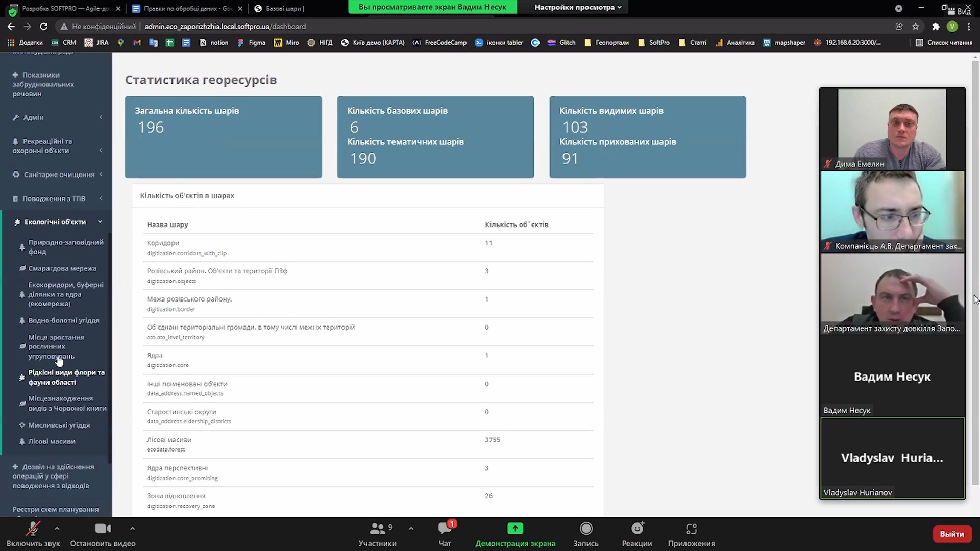Open the Figma bookmark

coord(251,43)
